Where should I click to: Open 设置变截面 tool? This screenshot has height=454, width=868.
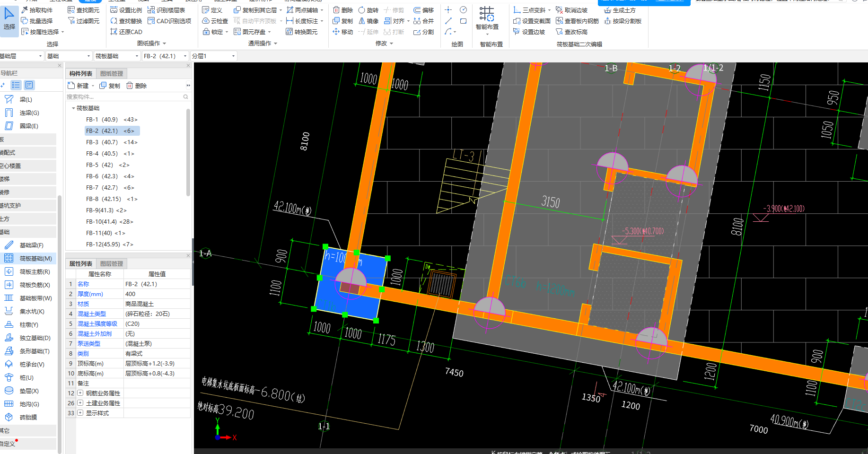coord(532,21)
